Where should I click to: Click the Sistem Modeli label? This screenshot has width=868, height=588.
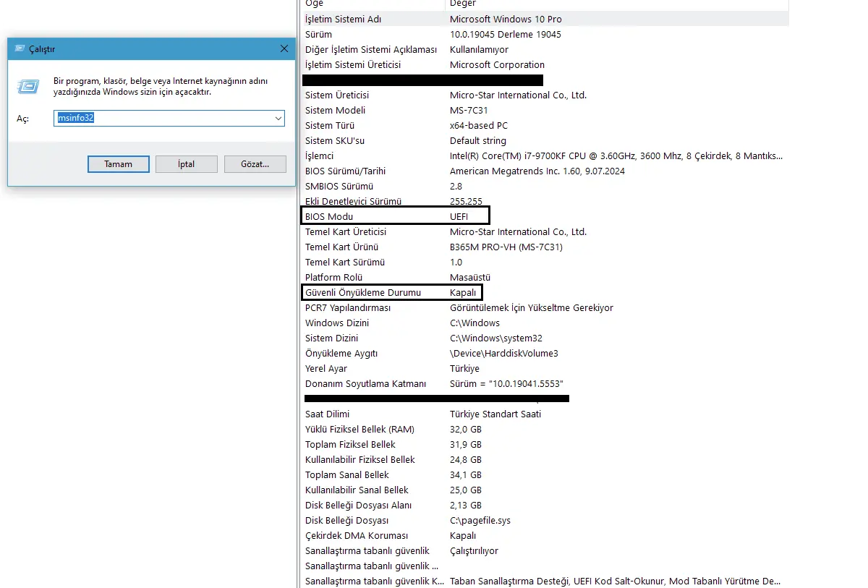pos(335,110)
